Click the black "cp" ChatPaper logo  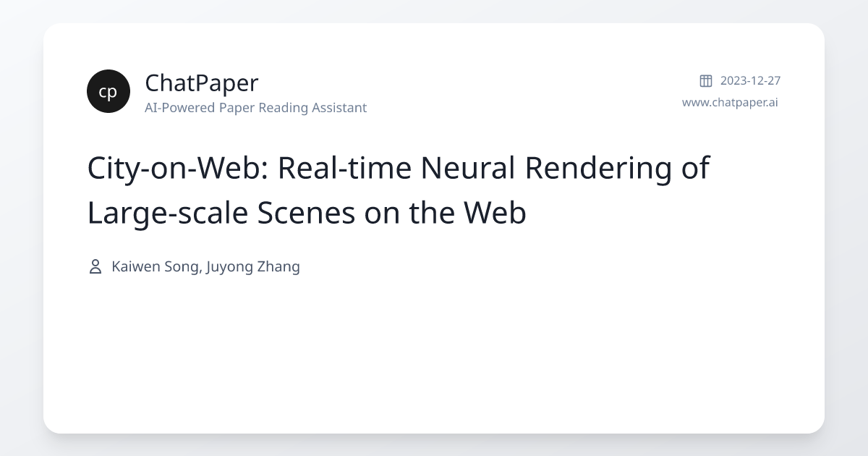[109, 91]
